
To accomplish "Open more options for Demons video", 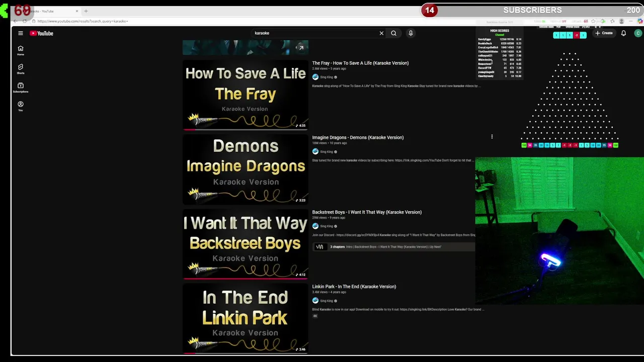I will click(x=492, y=137).
